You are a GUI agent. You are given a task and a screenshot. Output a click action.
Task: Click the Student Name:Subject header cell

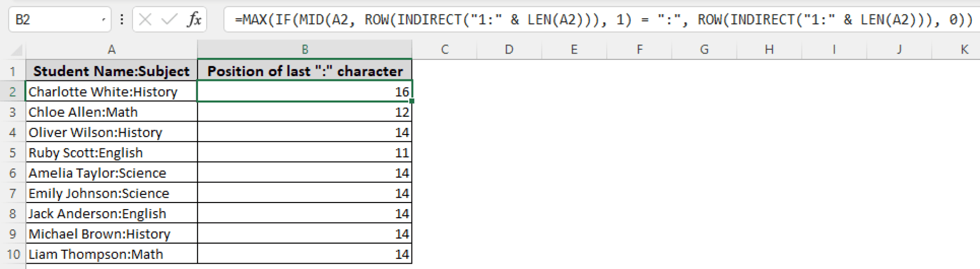(111, 71)
